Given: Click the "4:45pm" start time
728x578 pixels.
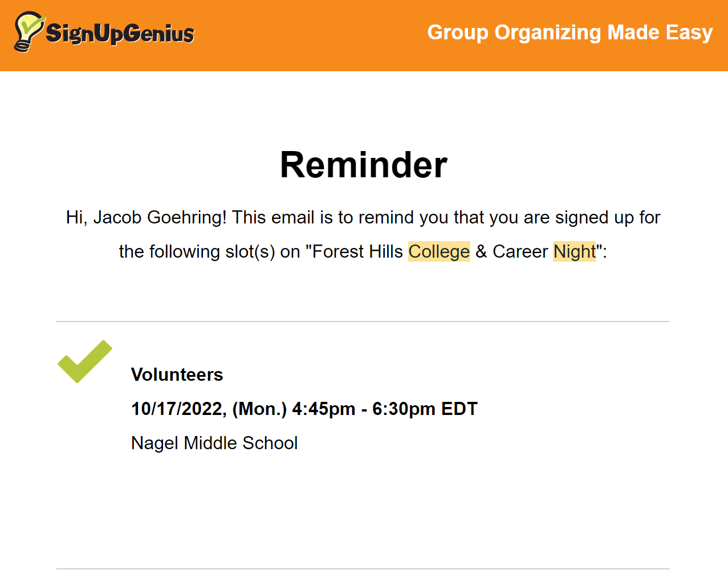Looking at the screenshot, I should coord(323,409).
